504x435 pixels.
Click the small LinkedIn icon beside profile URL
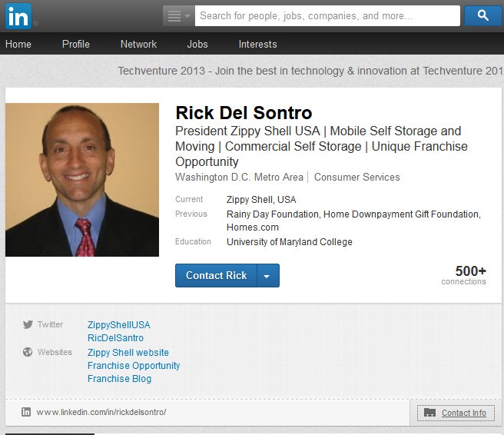[26, 412]
